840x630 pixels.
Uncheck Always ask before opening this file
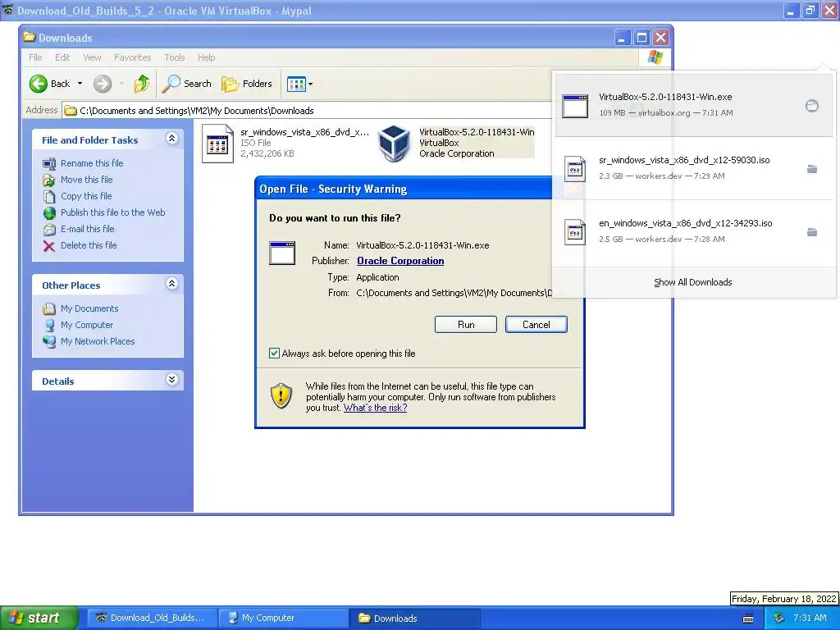tap(274, 353)
